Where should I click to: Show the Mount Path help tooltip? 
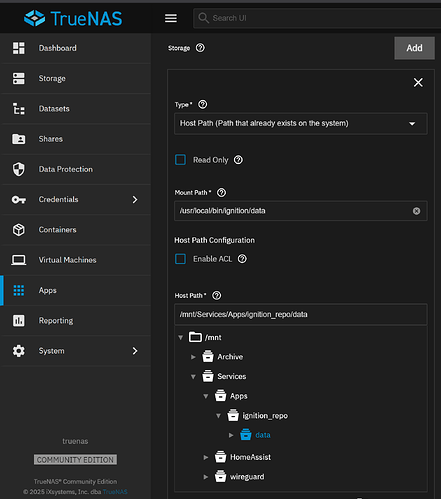pos(221,192)
